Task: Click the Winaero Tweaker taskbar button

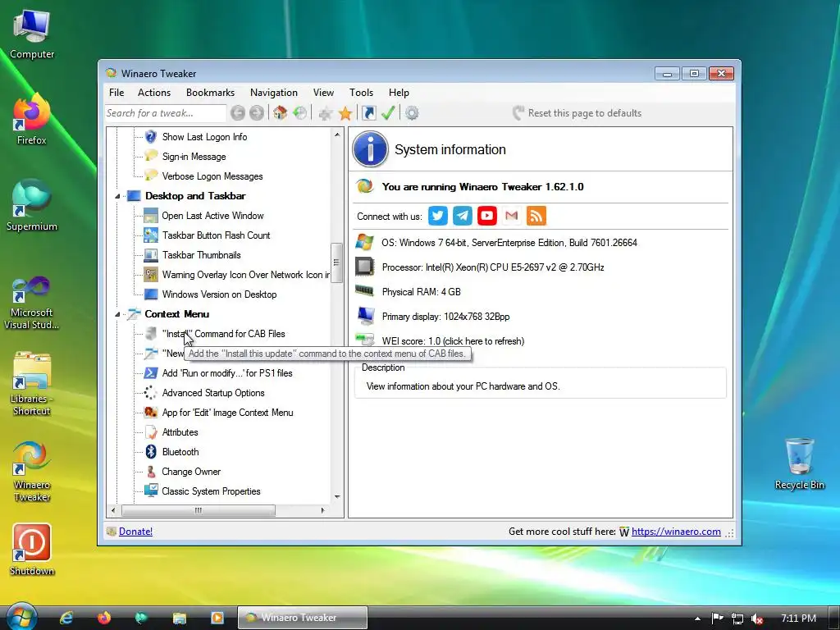Action: [x=303, y=618]
